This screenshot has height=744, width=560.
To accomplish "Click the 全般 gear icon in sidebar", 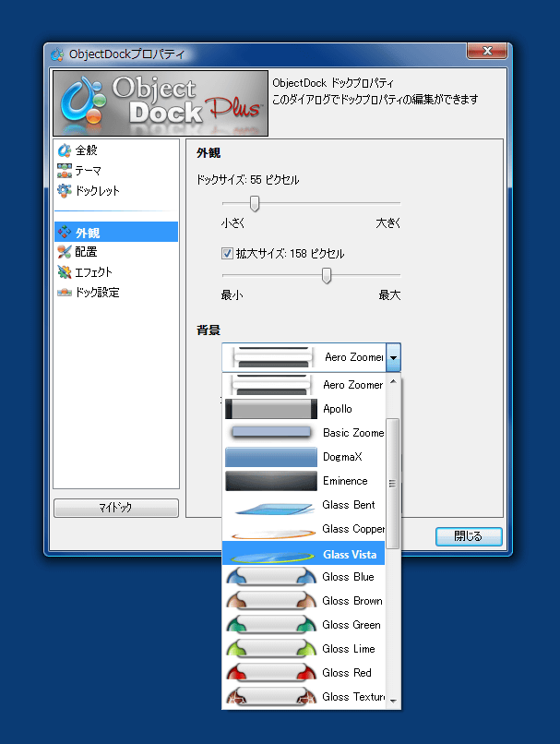I will tap(64, 150).
